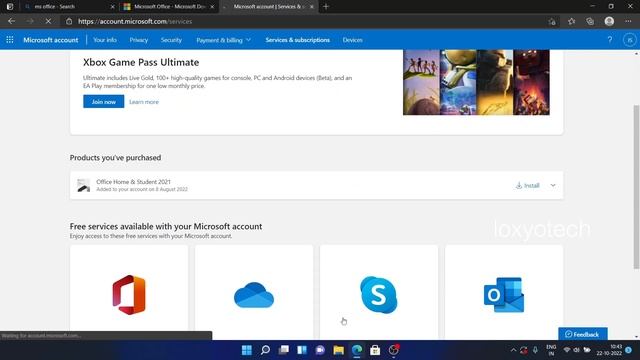Open the Feedback button
The image size is (640, 360).
583,334
